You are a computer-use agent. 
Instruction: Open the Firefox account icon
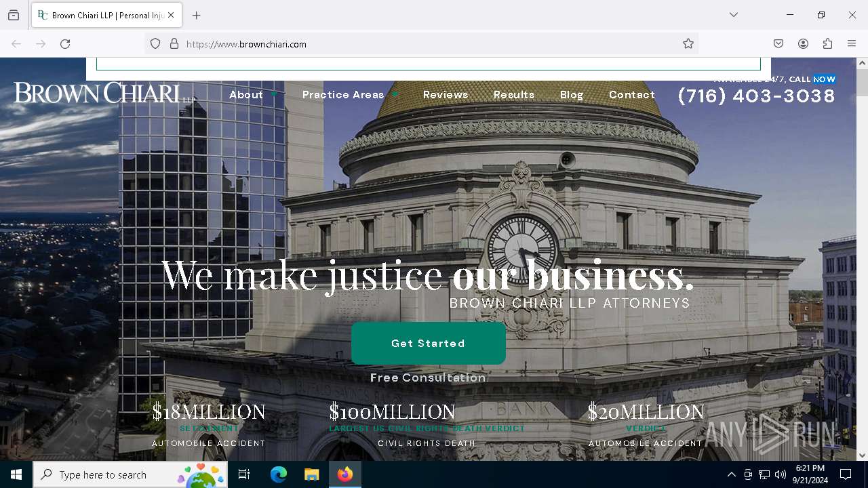(x=803, y=43)
